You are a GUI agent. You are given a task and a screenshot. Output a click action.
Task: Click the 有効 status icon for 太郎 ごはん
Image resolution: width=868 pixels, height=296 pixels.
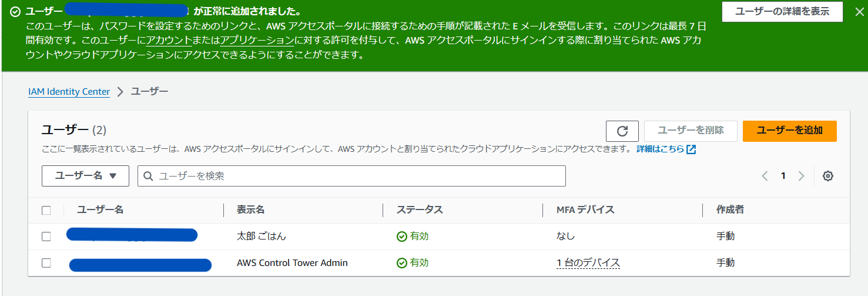[x=402, y=237]
